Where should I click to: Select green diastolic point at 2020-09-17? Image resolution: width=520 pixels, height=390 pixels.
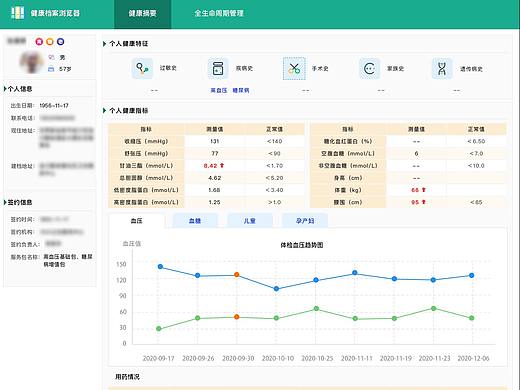(159, 329)
